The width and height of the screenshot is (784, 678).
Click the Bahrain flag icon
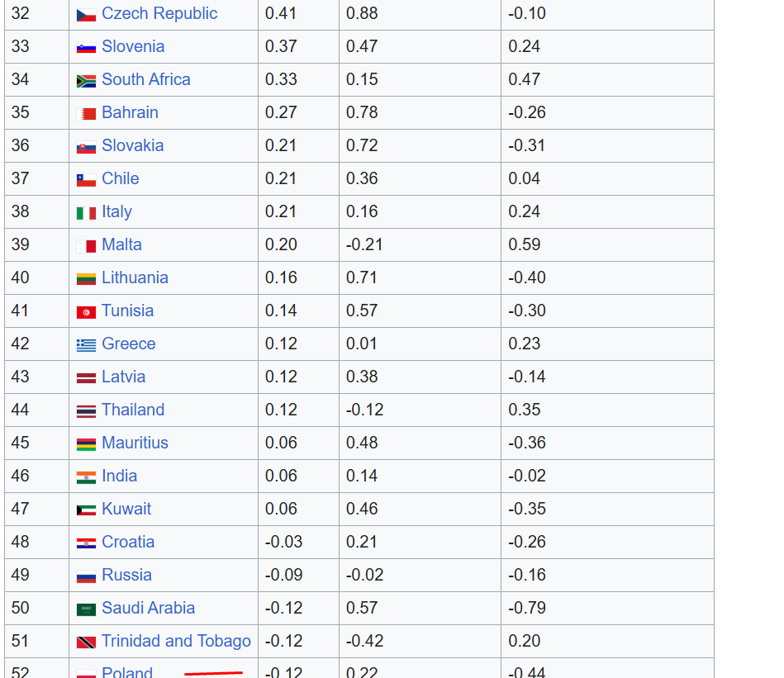click(86, 114)
